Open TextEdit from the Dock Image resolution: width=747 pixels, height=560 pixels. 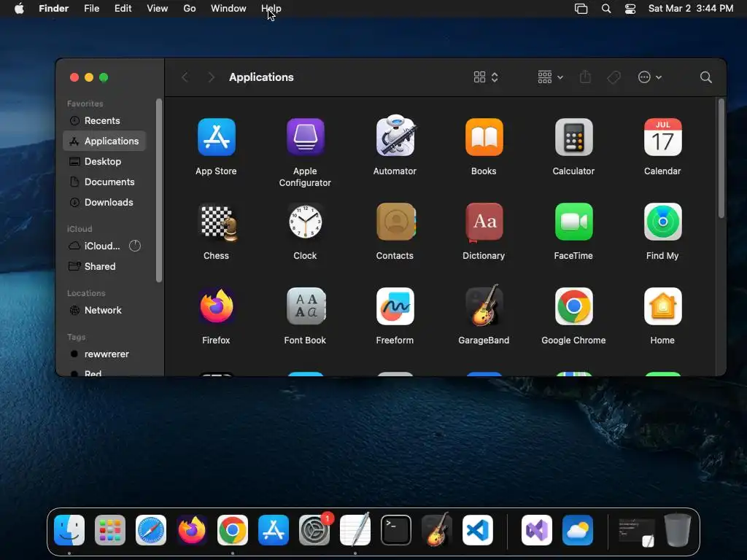[355, 529]
